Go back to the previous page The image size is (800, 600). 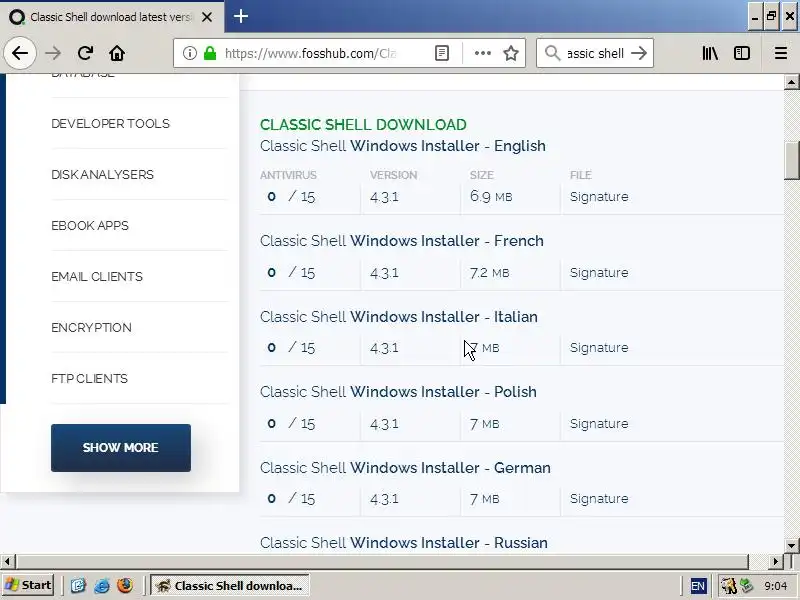click(20, 53)
